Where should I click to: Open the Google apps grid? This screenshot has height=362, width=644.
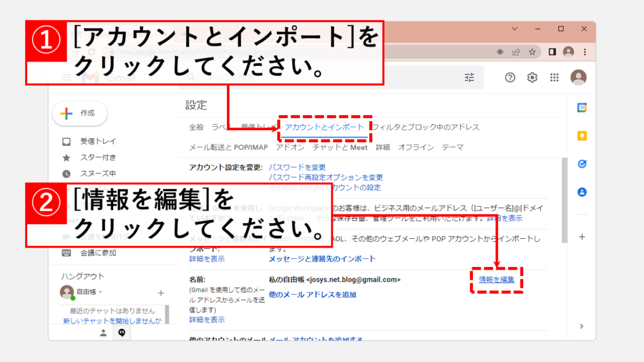coord(554,77)
